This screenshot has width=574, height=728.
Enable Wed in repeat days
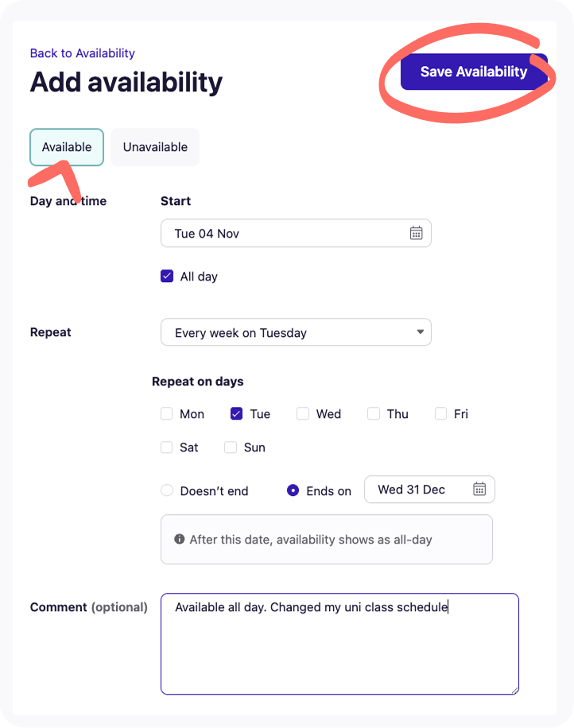pos(303,414)
